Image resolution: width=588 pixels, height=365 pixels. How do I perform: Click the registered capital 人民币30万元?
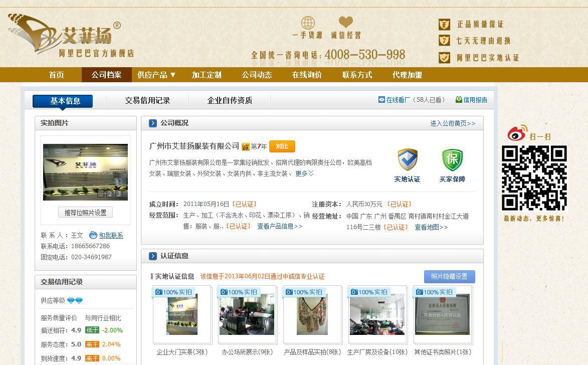[364, 204]
